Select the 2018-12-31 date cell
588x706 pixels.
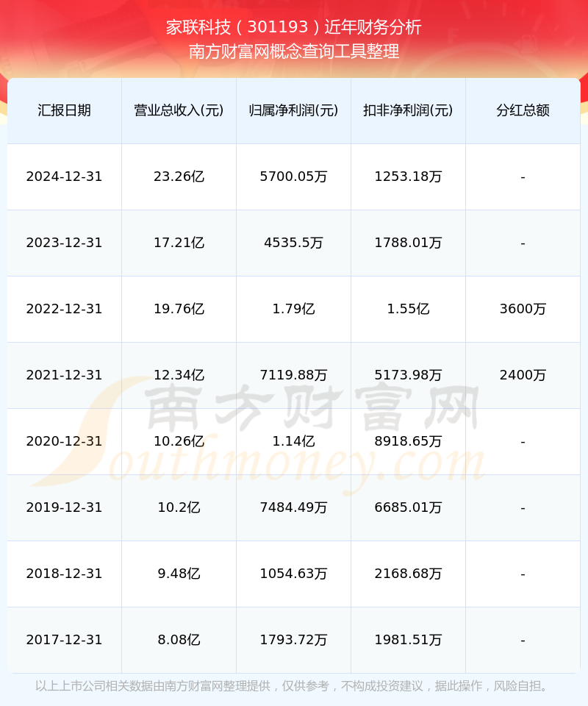coord(65,574)
